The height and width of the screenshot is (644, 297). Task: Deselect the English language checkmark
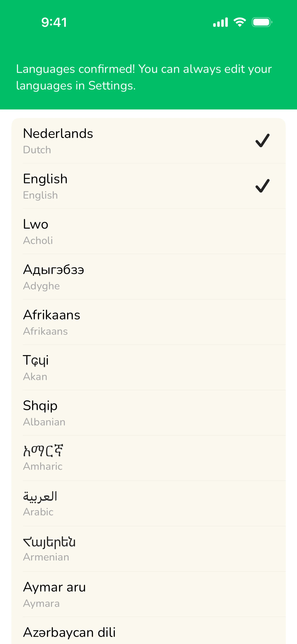(x=262, y=186)
